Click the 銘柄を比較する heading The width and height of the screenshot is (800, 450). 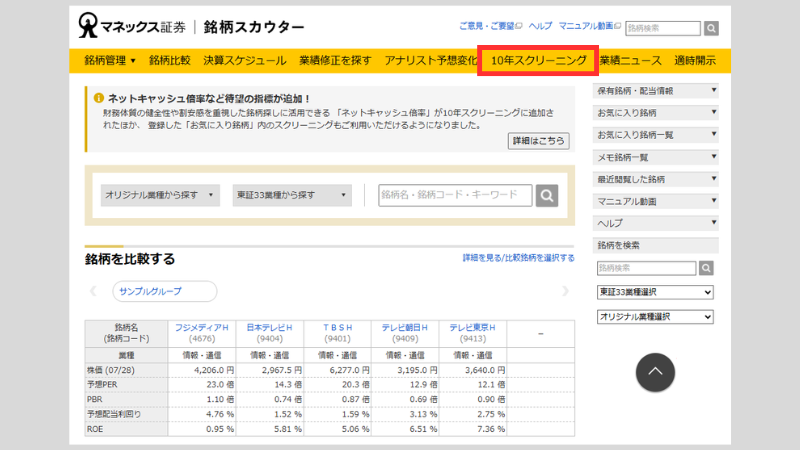point(130,259)
